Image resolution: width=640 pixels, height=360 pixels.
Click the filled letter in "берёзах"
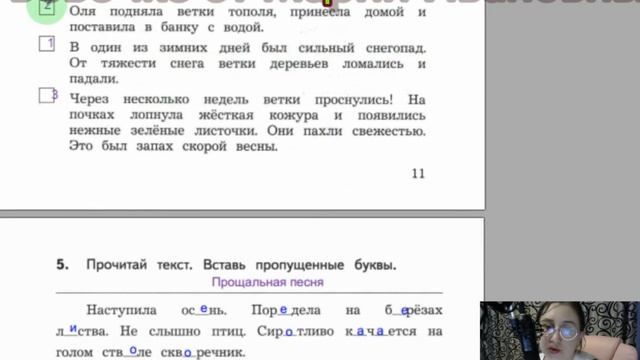404,311
